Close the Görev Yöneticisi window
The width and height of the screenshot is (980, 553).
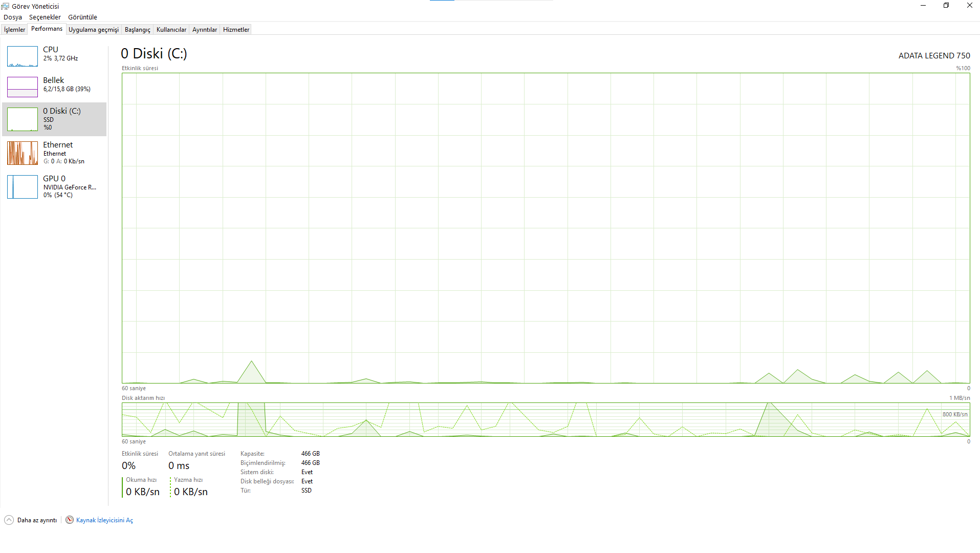point(969,6)
